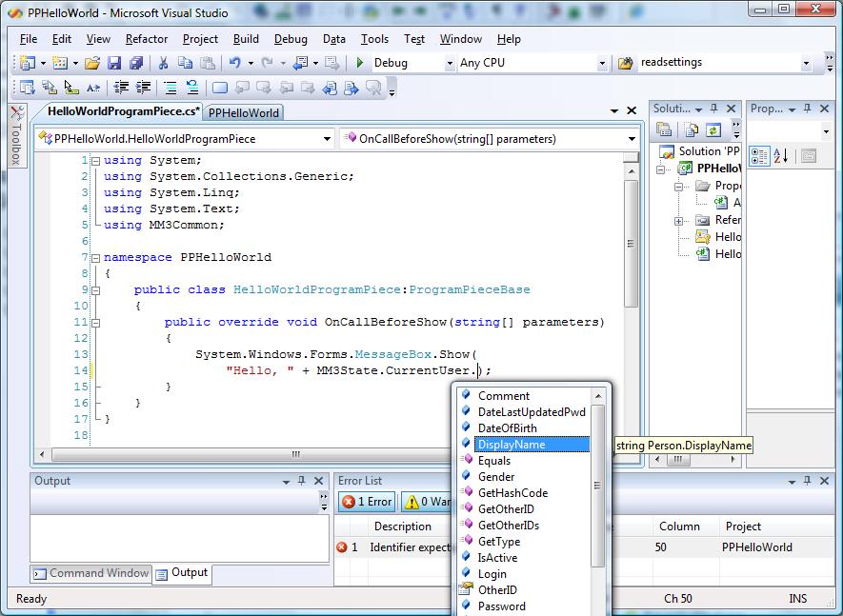
Task: Open the readsettings find dropdown
Action: 806,64
